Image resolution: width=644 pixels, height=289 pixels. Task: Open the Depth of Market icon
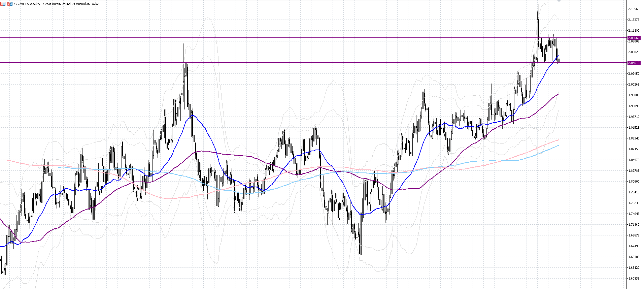tap(3, 4)
